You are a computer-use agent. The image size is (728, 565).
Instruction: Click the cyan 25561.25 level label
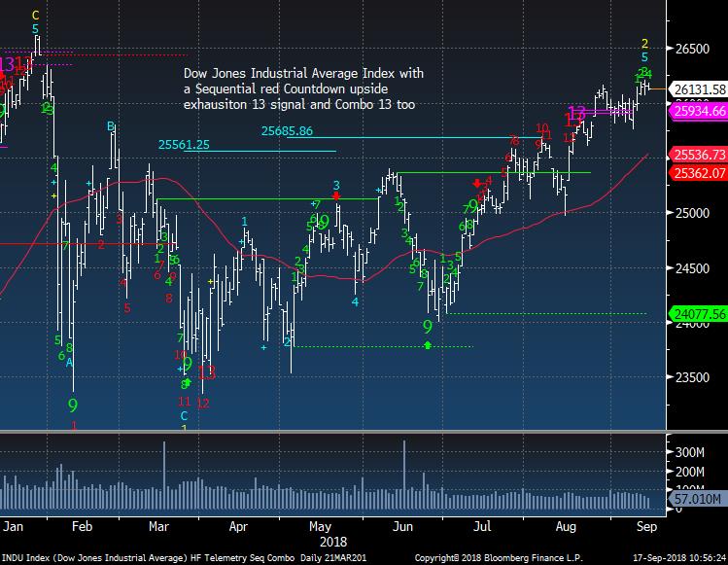click(184, 145)
